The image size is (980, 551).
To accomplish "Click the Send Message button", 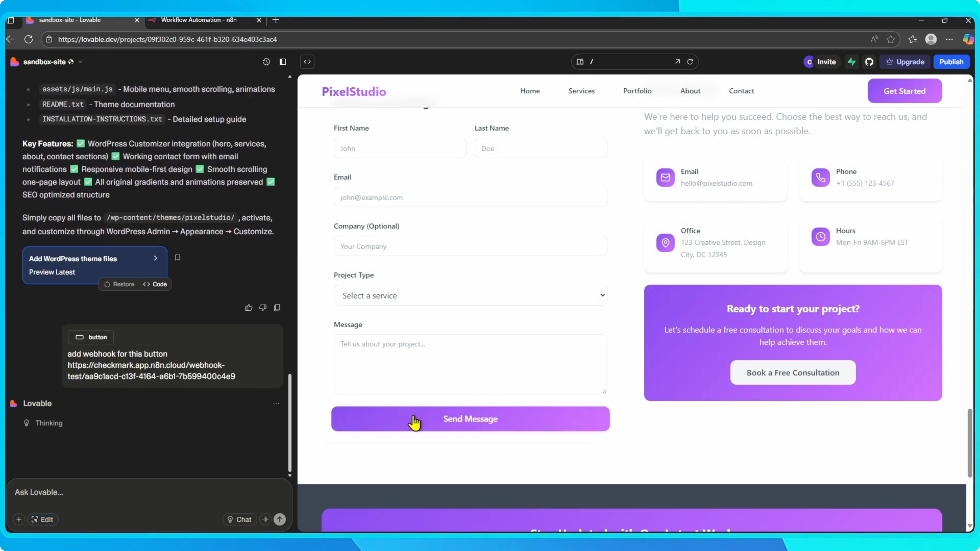I will point(470,419).
